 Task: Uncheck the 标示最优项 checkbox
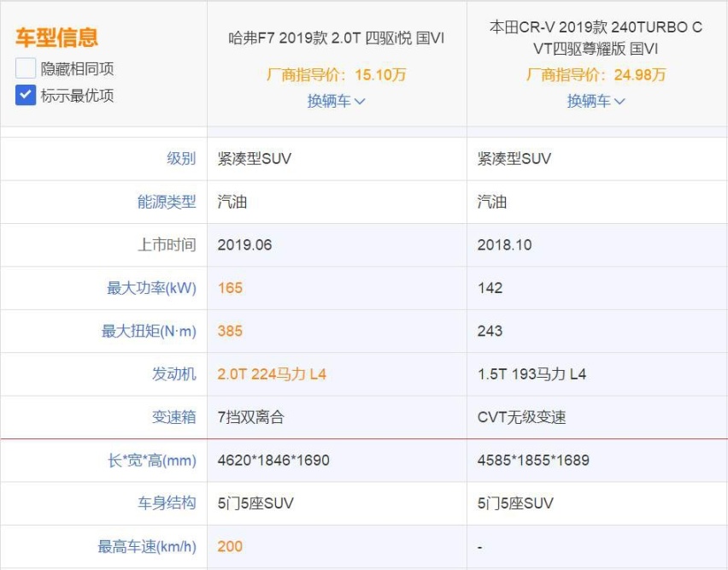26,95
